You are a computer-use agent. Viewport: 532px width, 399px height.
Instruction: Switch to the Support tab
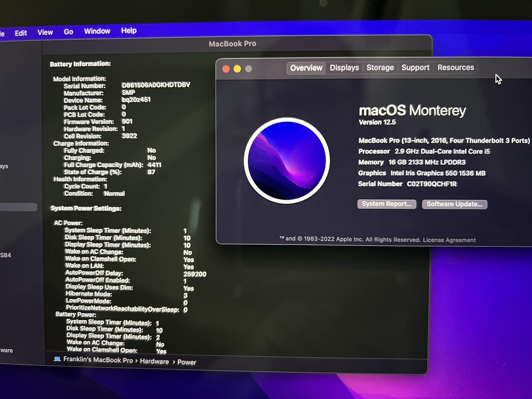point(416,68)
